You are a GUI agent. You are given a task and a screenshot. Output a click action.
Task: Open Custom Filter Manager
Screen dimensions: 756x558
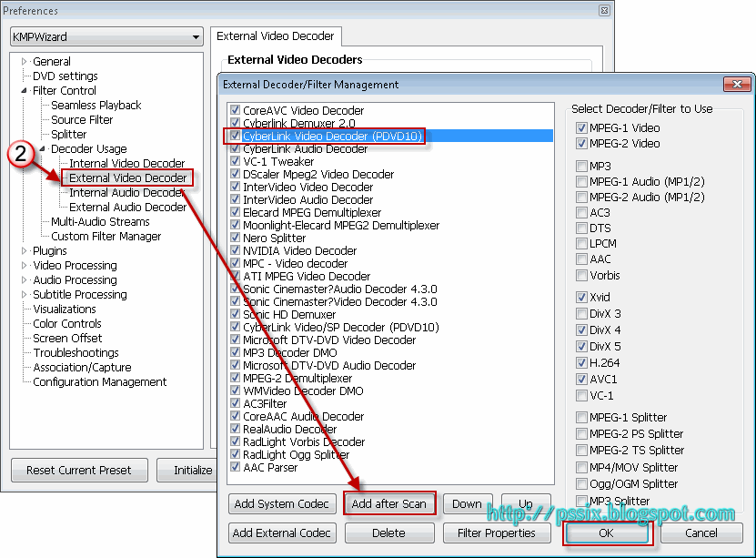(x=106, y=236)
